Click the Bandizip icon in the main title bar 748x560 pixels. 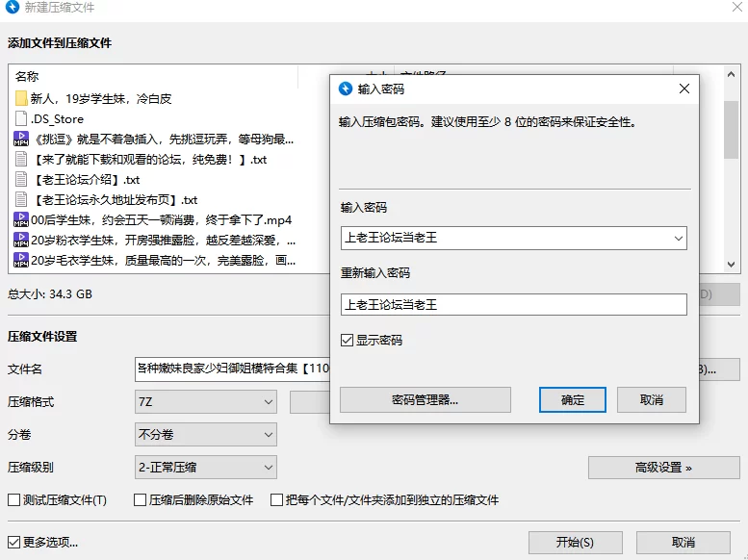[x=13, y=9]
